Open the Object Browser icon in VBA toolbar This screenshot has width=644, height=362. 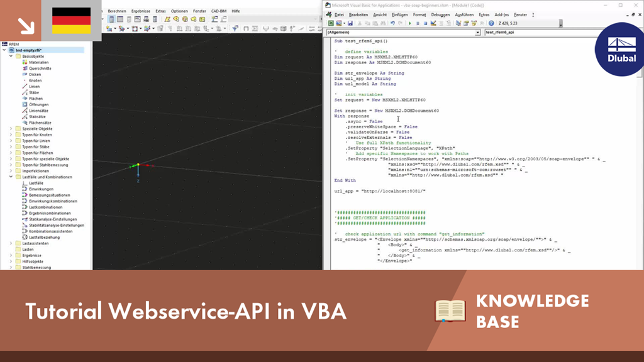point(474,23)
